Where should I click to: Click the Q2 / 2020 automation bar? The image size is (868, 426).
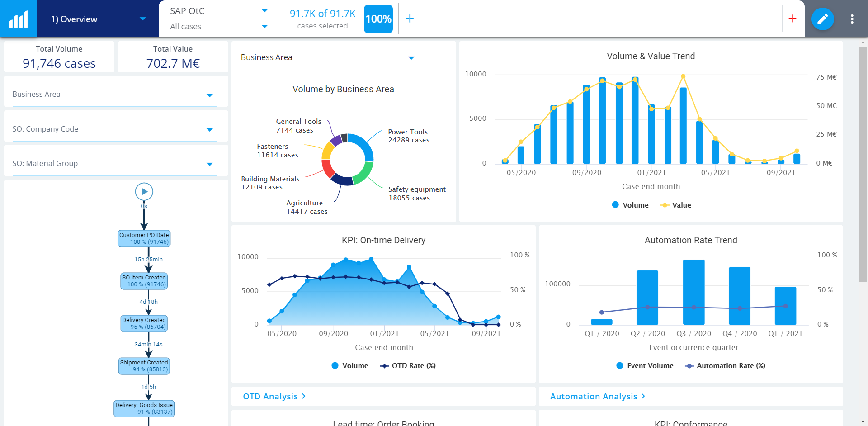click(x=647, y=298)
